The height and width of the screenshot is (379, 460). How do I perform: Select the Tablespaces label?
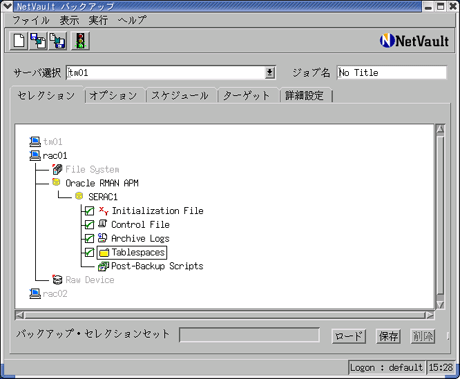[x=138, y=252]
